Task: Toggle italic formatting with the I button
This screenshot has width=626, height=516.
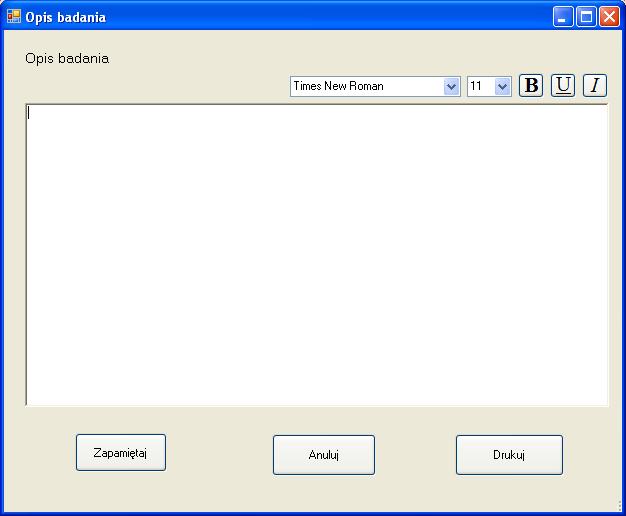Action: (594, 85)
